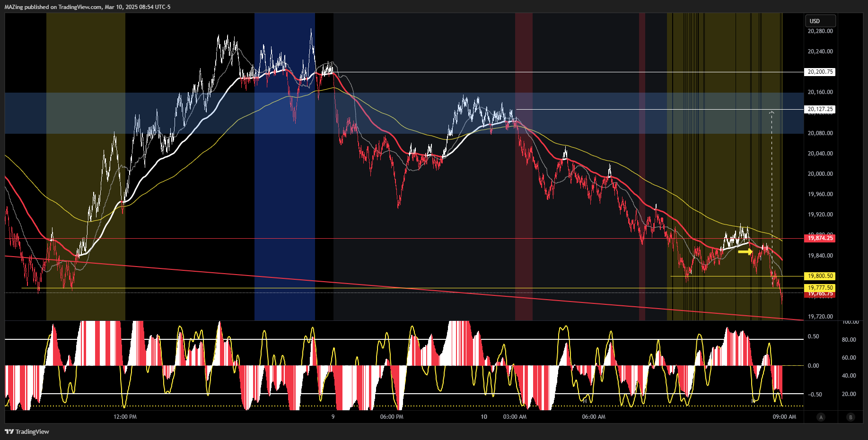Image resolution: width=868 pixels, height=440 pixels.
Task: Click the 20,080.00 axis value
Action: [820, 133]
